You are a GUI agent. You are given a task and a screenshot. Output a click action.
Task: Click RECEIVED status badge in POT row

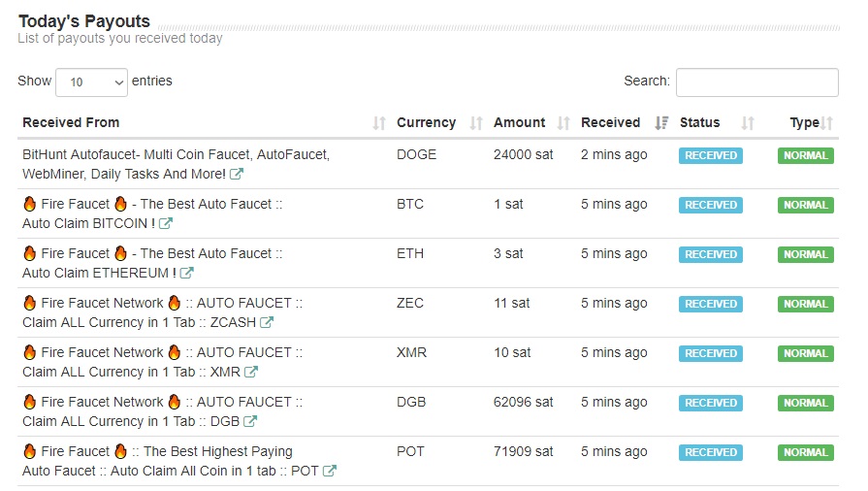(x=711, y=452)
